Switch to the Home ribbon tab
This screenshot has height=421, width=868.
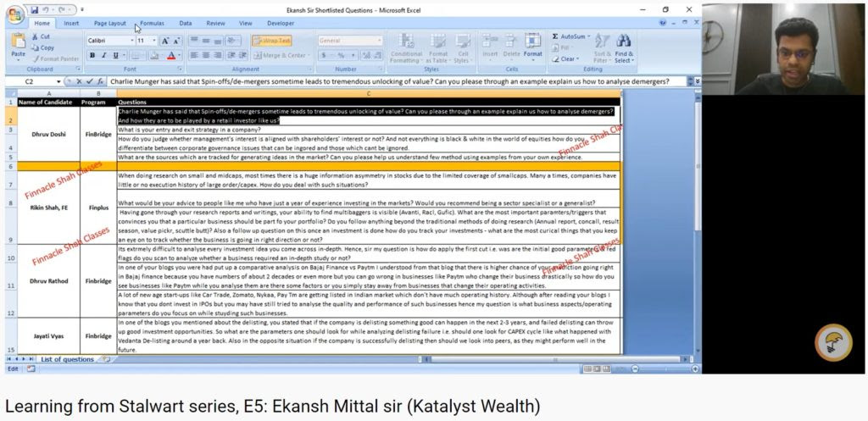(42, 23)
